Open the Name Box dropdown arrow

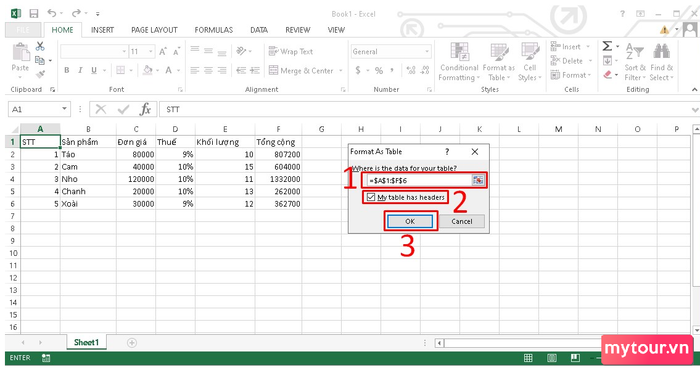64,109
